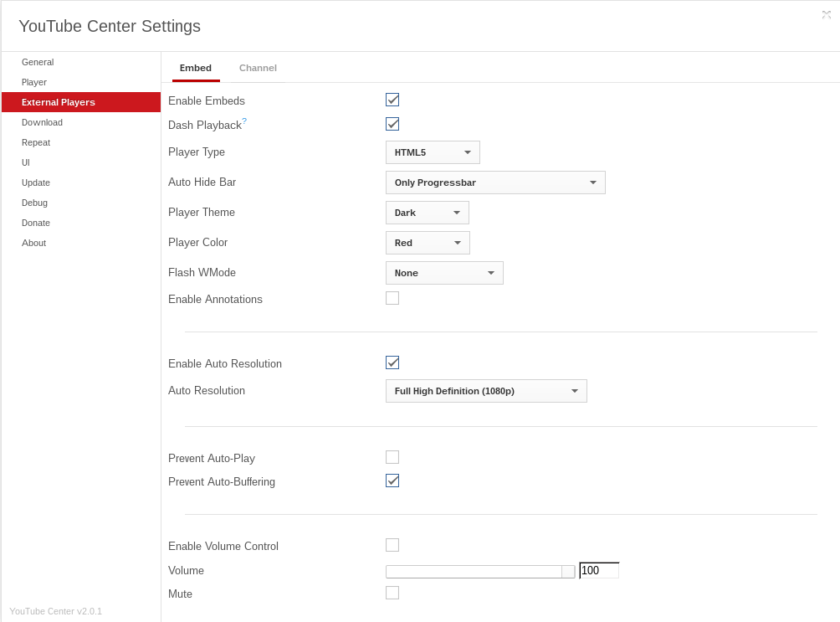840x622 pixels.
Task: Open the Player Theme Dark dropdown
Action: click(x=427, y=213)
